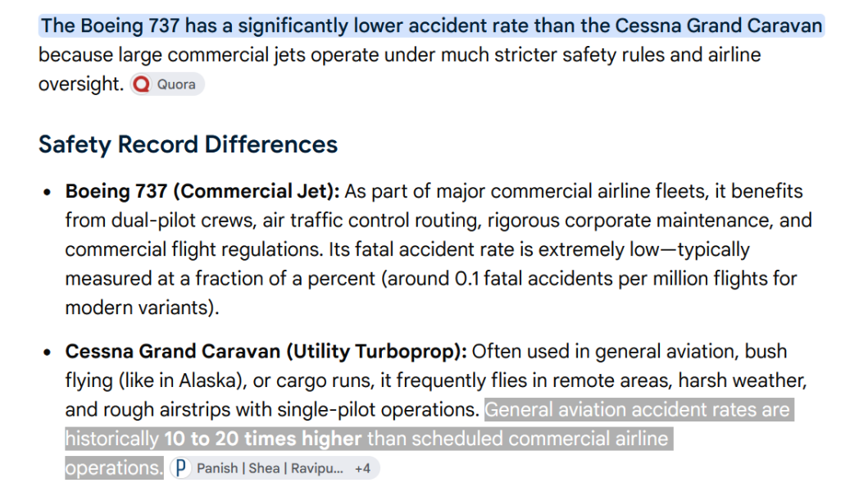Expand the +4 additional sources indicator
Image resolution: width=868 pixels, height=492 pixels.
pyautogui.click(x=362, y=469)
